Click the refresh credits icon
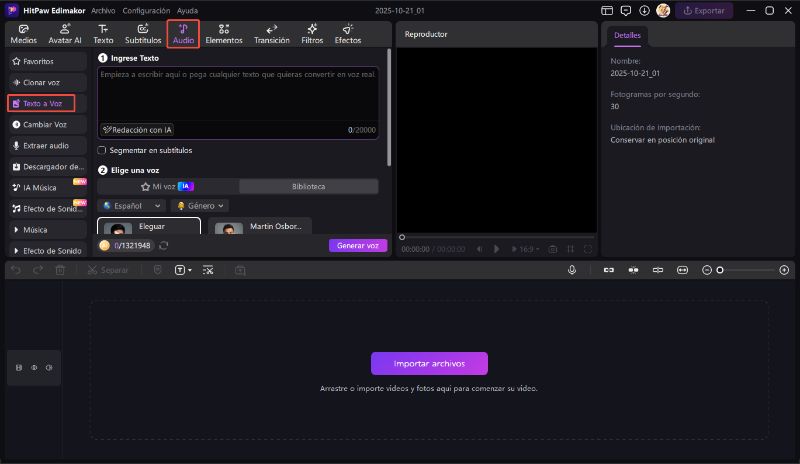 [163, 245]
